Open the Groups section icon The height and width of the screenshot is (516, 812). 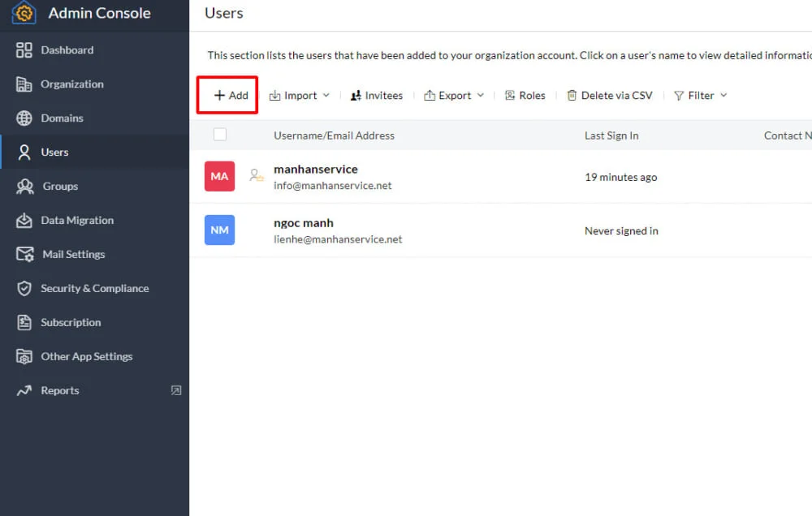(x=23, y=186)
